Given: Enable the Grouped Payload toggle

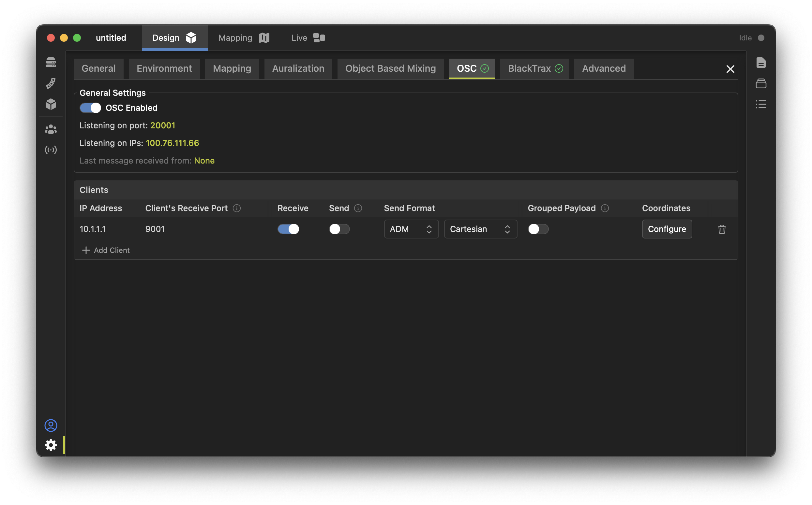Looking at the screenshot, I should (538, 229).
